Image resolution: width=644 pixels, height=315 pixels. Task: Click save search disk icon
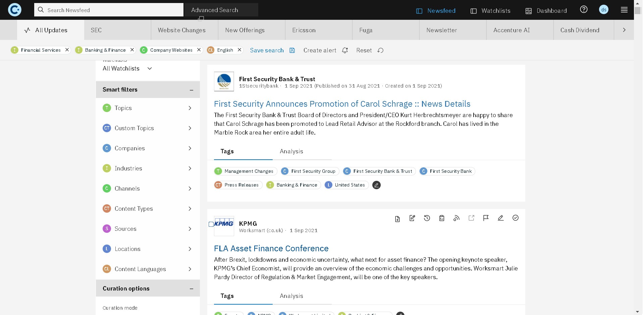292,50
